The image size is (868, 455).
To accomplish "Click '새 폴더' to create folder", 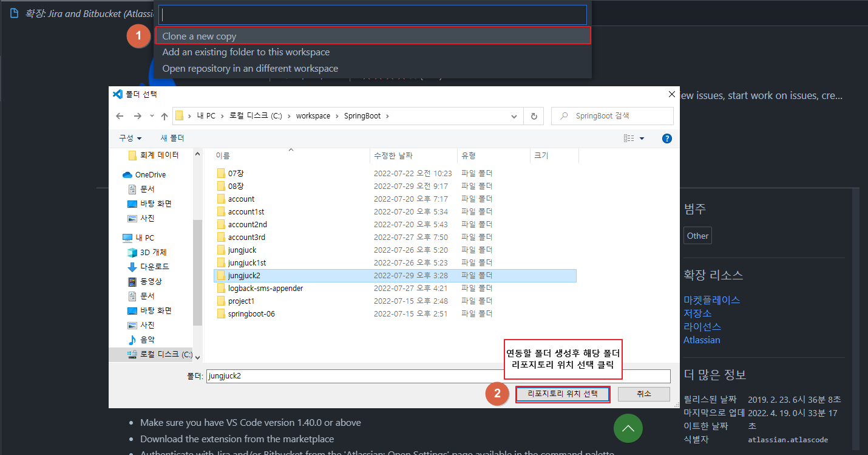I will click(x=172, y=139).
